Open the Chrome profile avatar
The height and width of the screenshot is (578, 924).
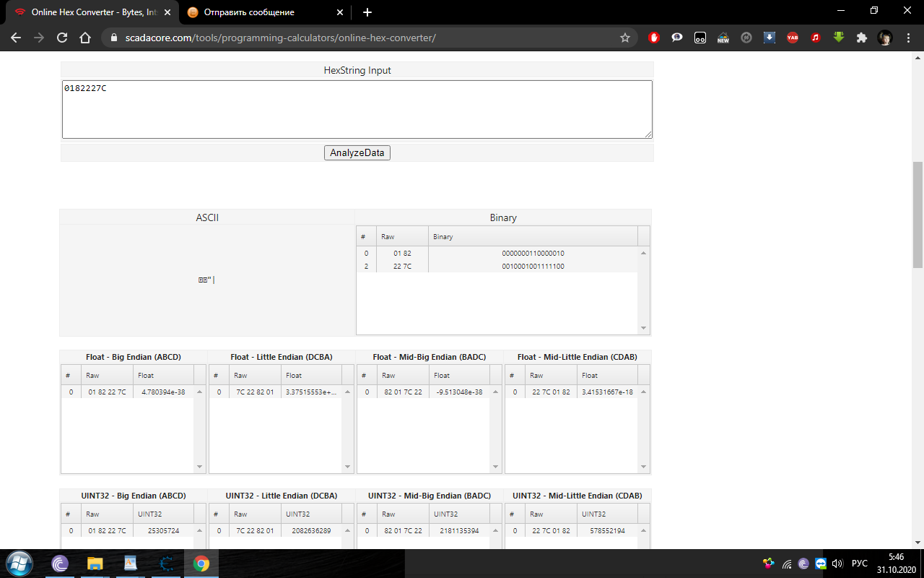pyautogui.click(x=885, y=38)
